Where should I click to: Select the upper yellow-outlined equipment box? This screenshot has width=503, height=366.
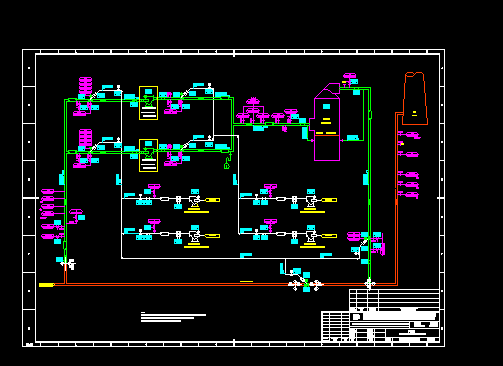pos(148,103)
